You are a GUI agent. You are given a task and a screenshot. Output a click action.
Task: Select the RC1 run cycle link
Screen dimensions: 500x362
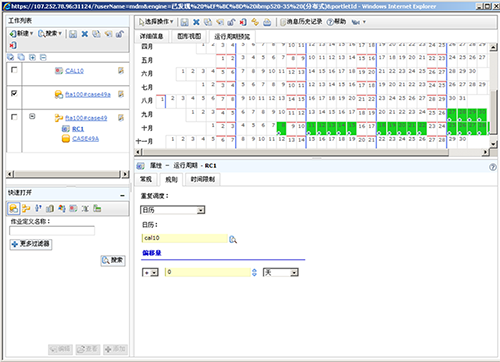point(78,129)
